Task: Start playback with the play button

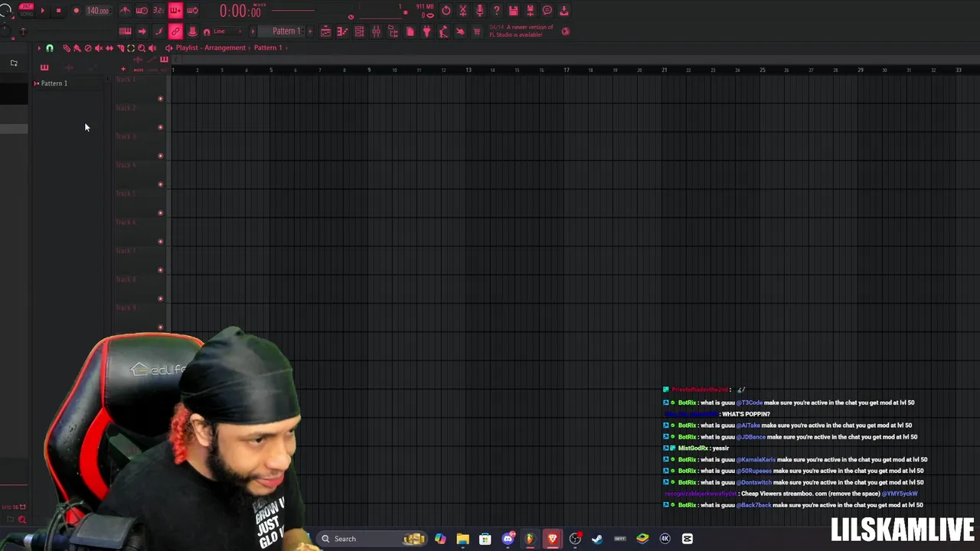Action: pyautogui.click(x=42, y=11)
